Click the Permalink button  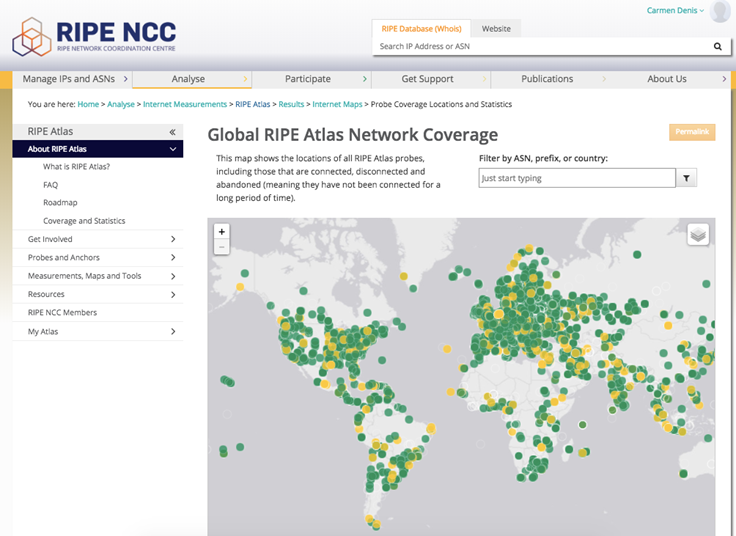coord(692,132)
